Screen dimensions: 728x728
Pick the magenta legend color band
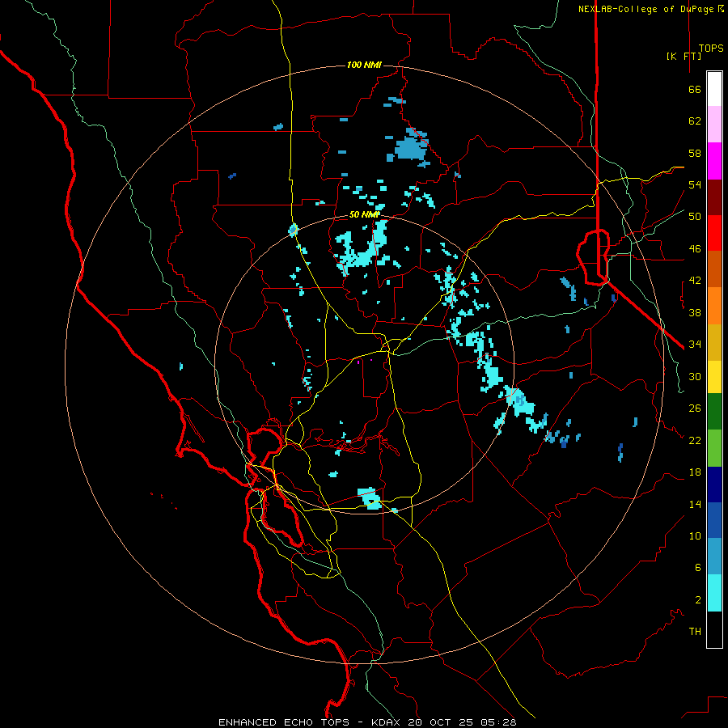(x=714, y=161)
